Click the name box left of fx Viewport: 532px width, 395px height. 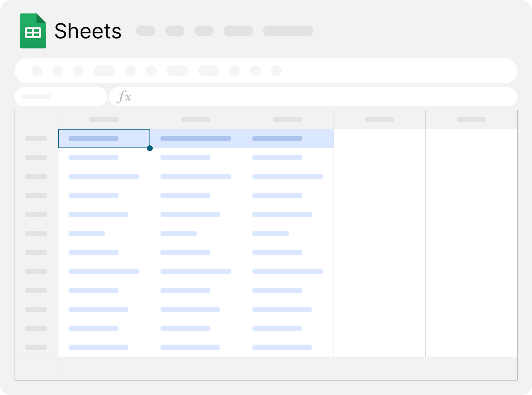tap(61, 97)
